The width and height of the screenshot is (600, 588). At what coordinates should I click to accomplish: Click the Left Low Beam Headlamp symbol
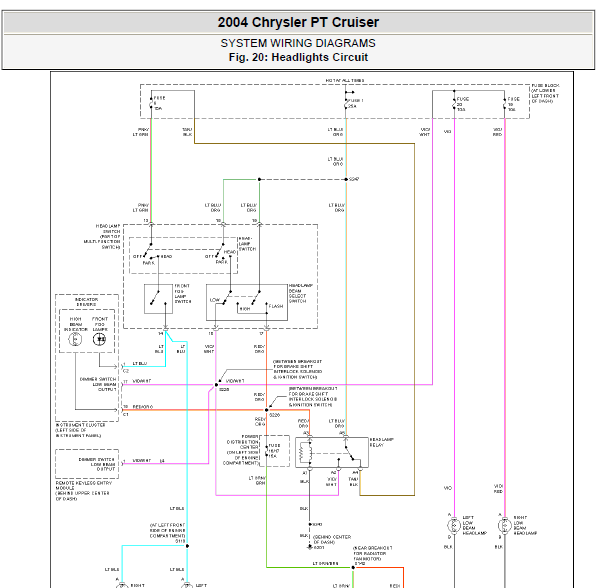(454, 526)
